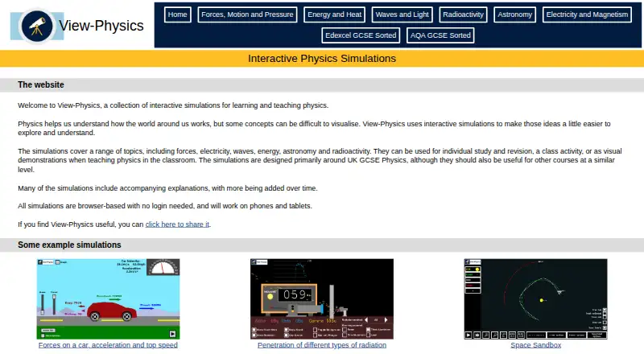The image size is (644, 354).
Task: Open the Space Sandbox simulation thumbnail
Action: tap(535, 299)
